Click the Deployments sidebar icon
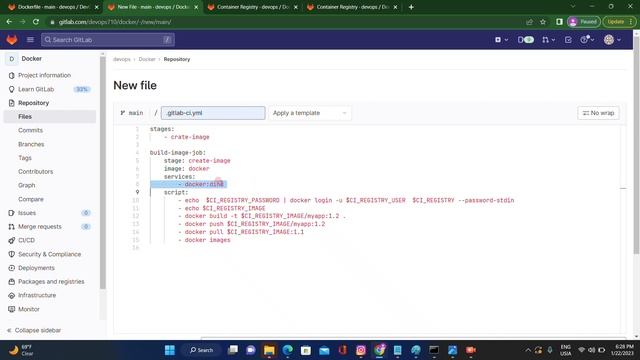 click(11, 268)
